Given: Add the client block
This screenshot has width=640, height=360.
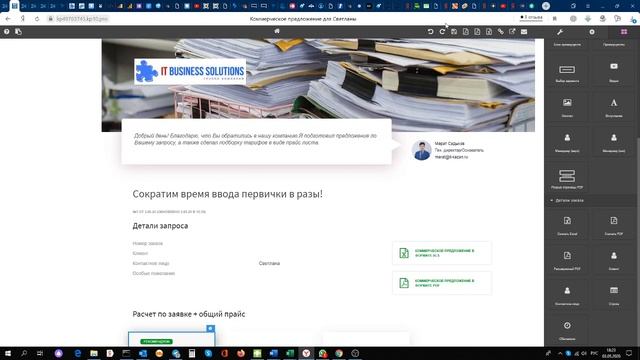Looking at the screenshot, I should point(614,260).
